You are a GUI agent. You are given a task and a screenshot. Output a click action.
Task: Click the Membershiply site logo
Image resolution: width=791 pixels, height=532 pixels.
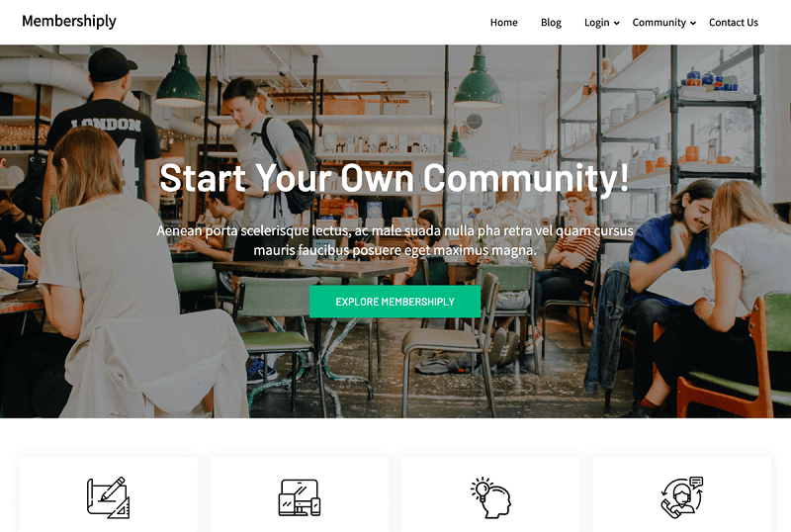click(x=69, y=21)
